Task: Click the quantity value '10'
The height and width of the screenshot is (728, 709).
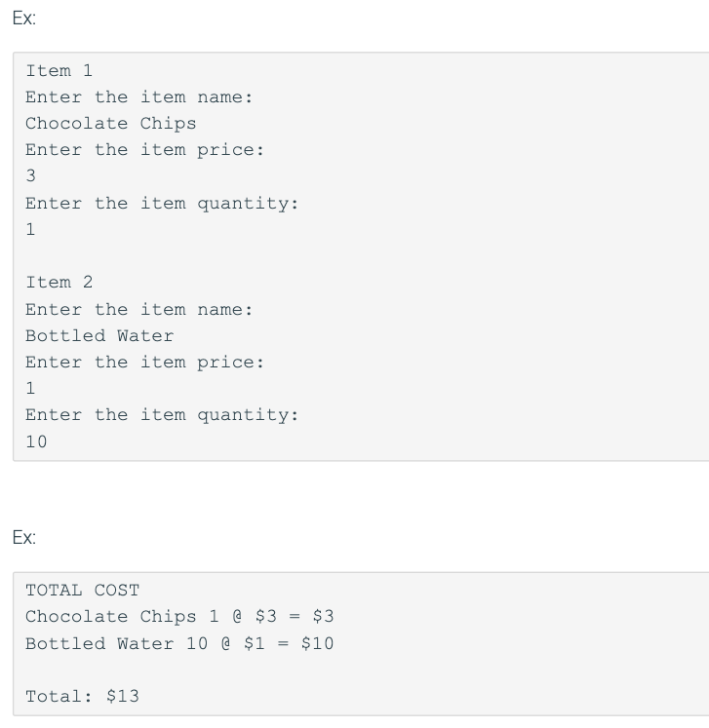Action: click(36, 441)
